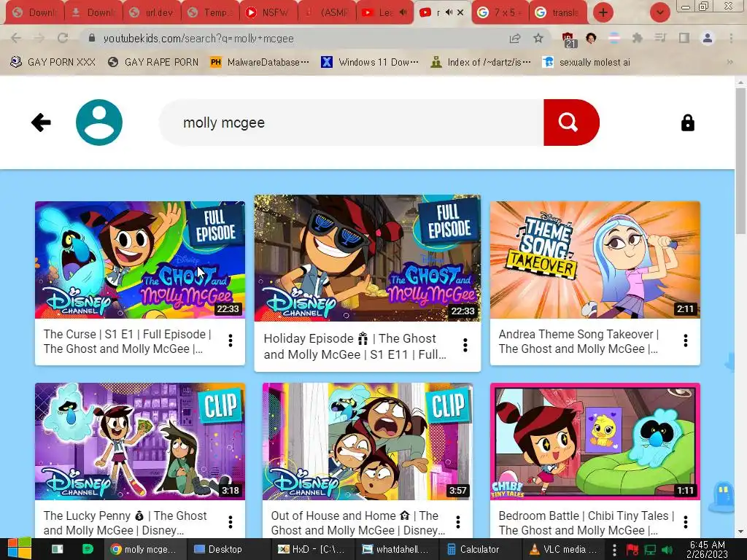Screen dimensions: 747x560
Task: Open the media control playlist icon
Action: tap(660, 38)
